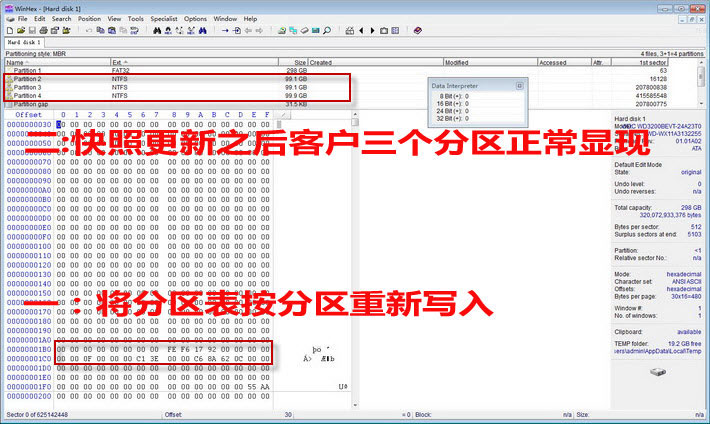Click the Clone disk toolbar icon

pyautogui.click(x=293, y=30)
